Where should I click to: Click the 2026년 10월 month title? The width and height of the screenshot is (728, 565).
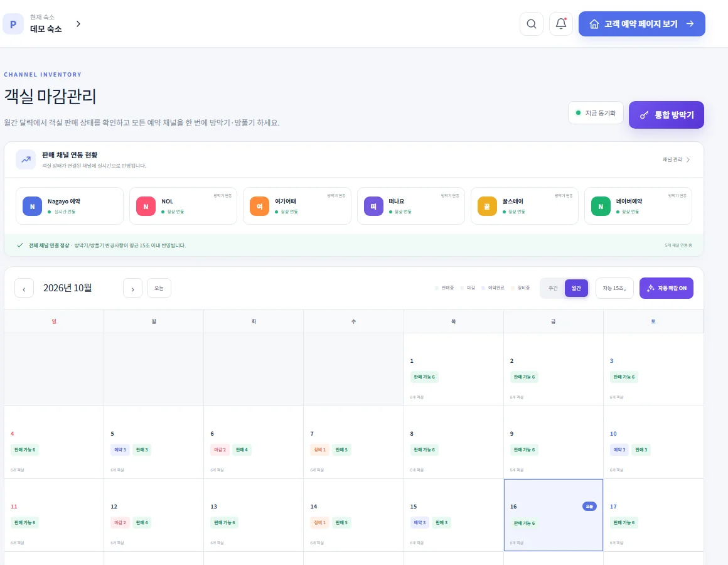tap(67, 288)
